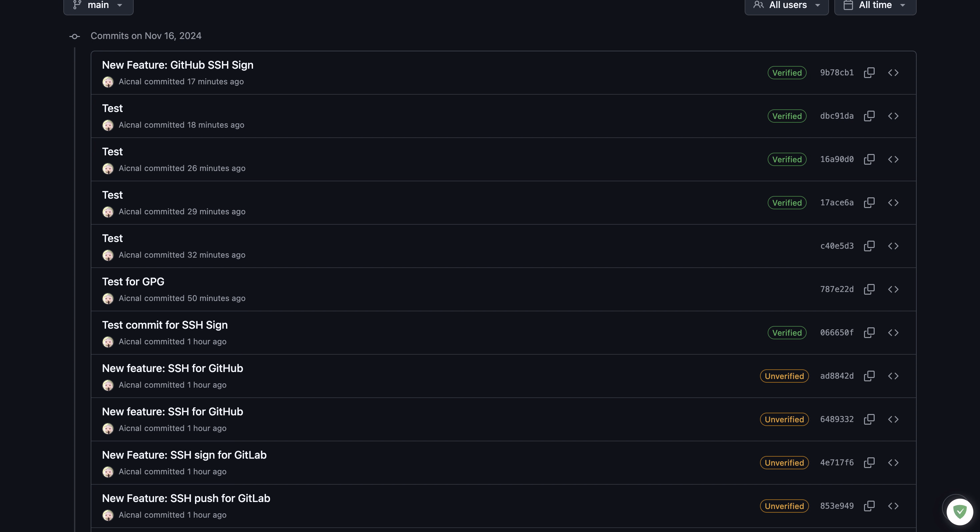The image size is (980, 532).
Task: Browse repository at commit 4e717f6
Action: pos(893,463)
